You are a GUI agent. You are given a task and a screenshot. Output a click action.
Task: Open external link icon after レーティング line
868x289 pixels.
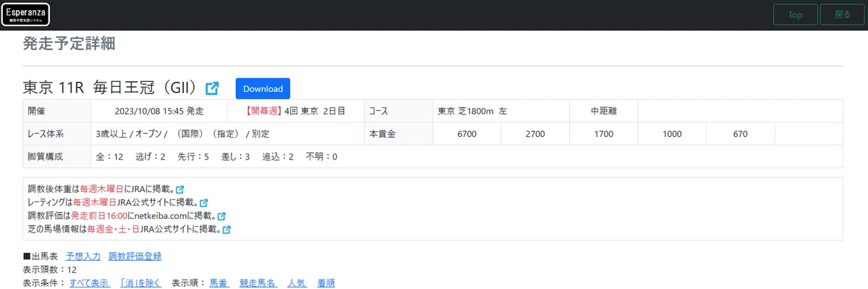[x=203, y=203]
